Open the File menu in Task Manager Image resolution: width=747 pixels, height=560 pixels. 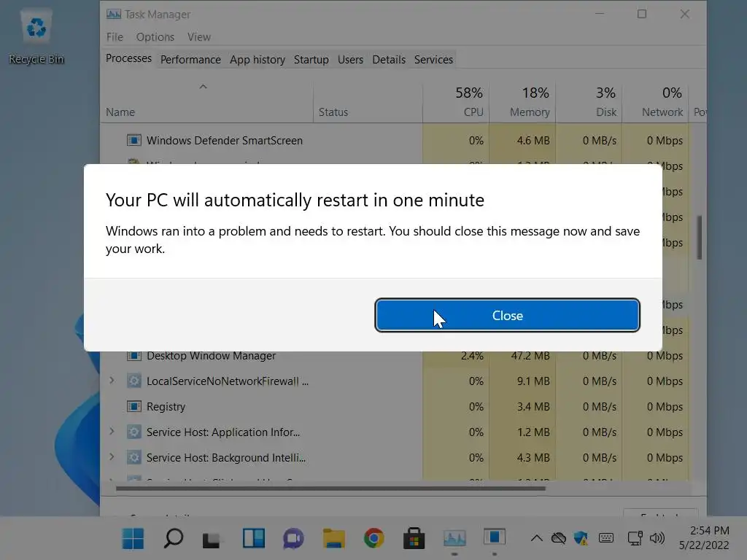(115, 37)
